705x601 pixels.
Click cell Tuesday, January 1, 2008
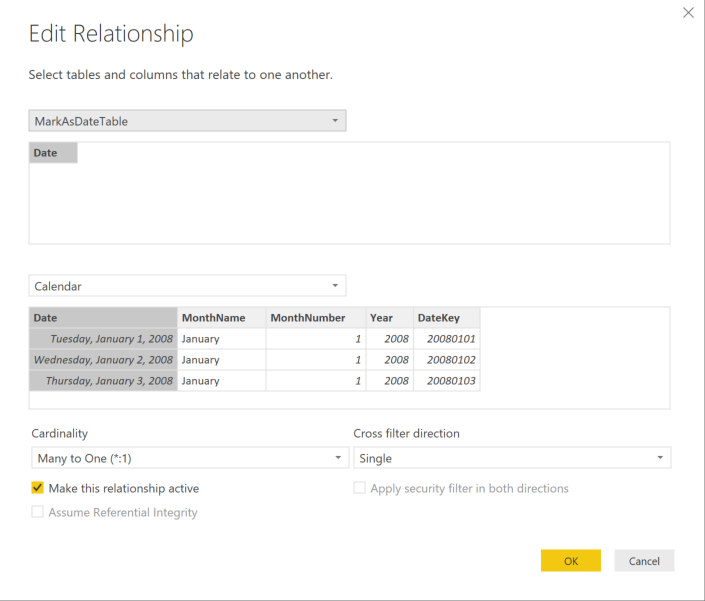point(103,338)
